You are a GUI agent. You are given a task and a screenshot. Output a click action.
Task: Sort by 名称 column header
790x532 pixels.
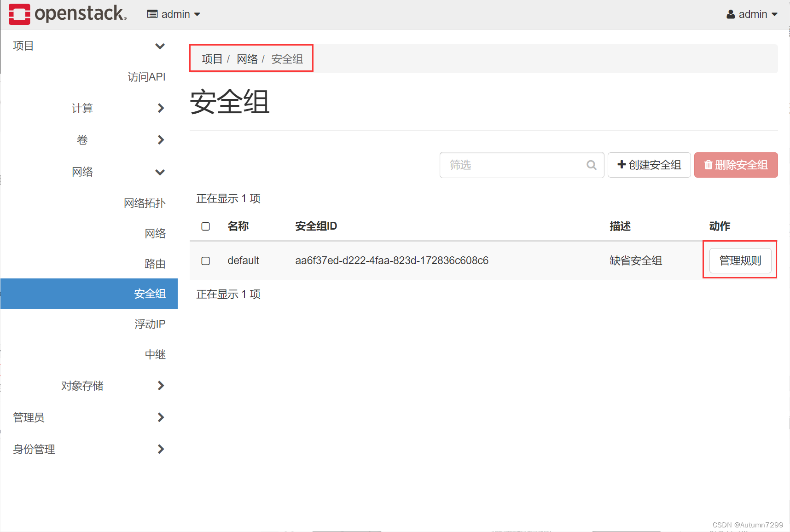pyautogui.click(x=238, y=226)
